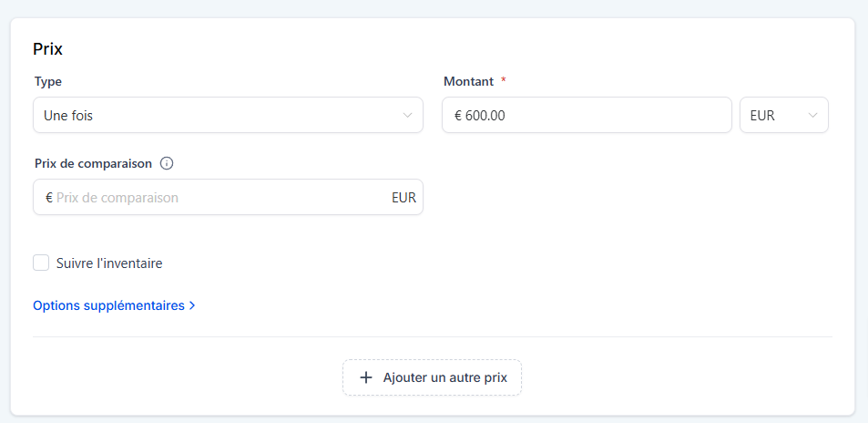Screen dimensions: 868x423
Task: Click the chevron arrow after Options supplémentaires
Action: (x=192, y=306)
